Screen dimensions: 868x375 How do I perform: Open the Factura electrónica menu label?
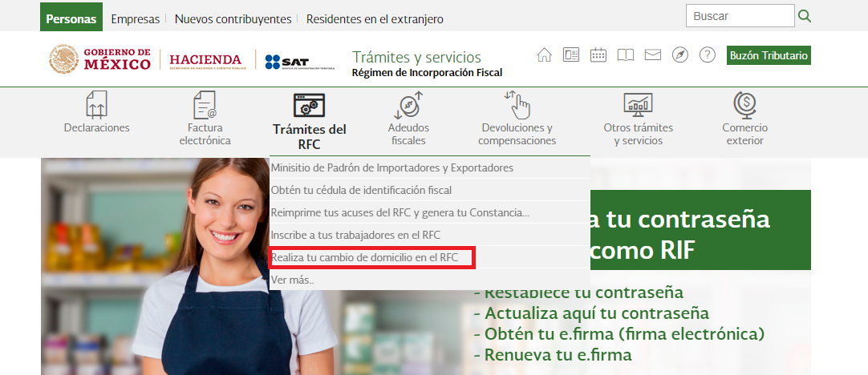pos(205,134)
